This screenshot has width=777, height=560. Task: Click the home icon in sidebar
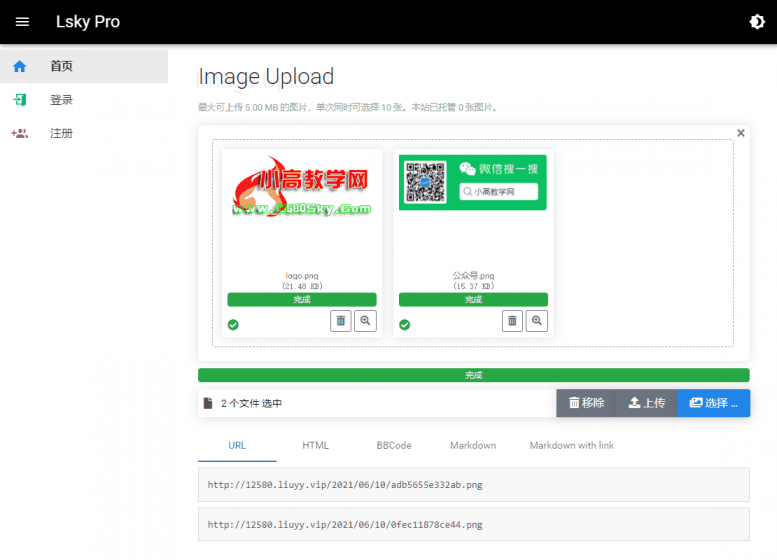click(19, 66)
